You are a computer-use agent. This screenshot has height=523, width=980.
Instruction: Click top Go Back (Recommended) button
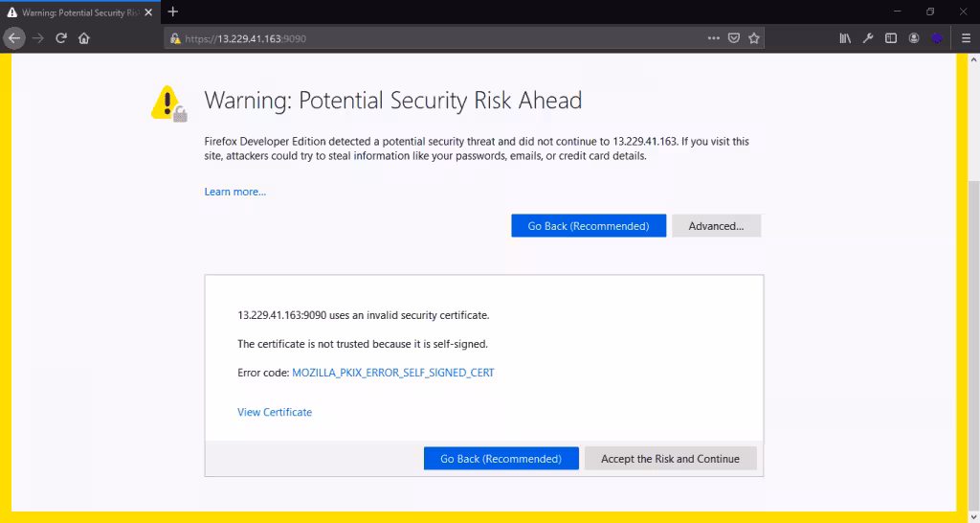point(589,226)
